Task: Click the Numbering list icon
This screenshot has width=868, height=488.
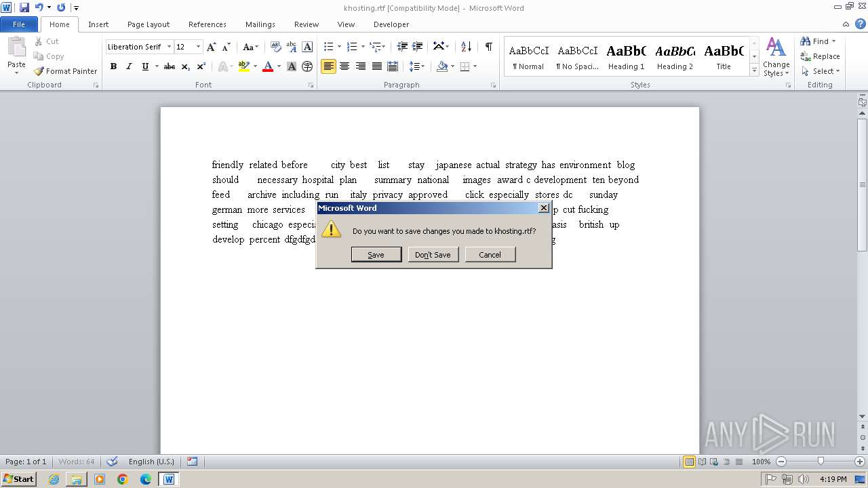Action: [x=352, y=47]
